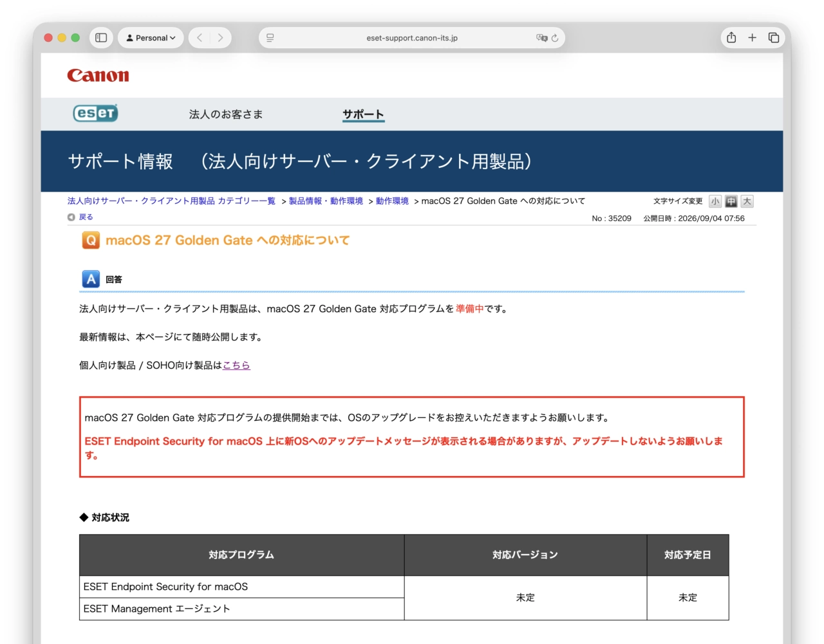The width and height of the screenshot is (824, 644).
Task: Open the Share icon in the toolbar
Action: 731,37
